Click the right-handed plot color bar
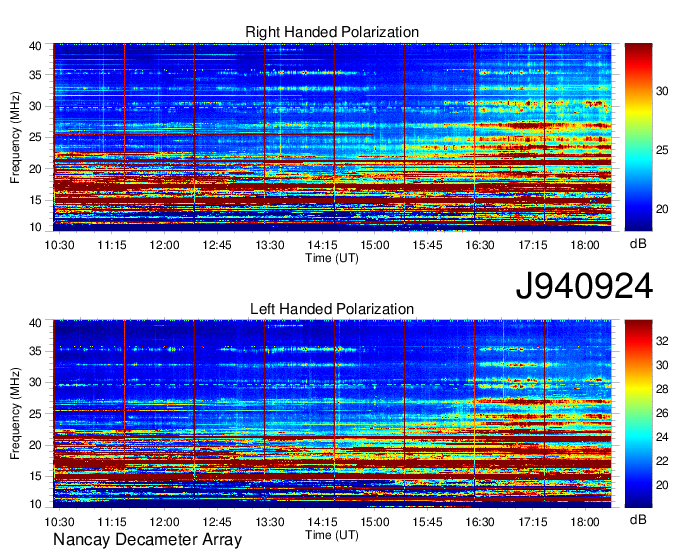 (x=638, y=137)
